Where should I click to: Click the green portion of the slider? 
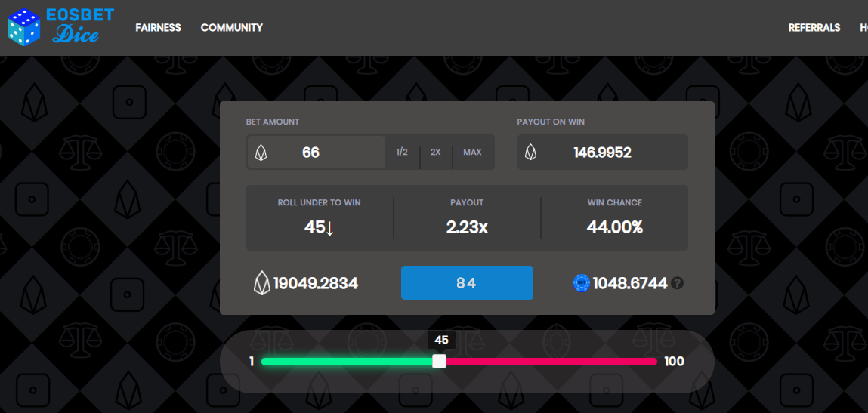347,362
